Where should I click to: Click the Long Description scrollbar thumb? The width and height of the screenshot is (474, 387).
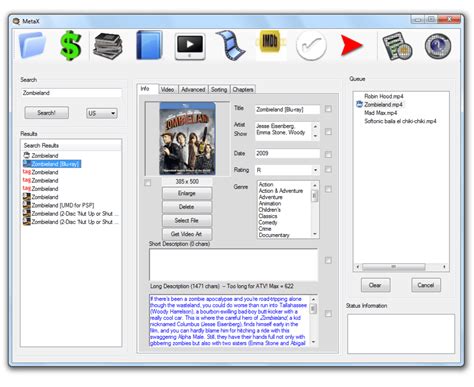coord(313,309)
